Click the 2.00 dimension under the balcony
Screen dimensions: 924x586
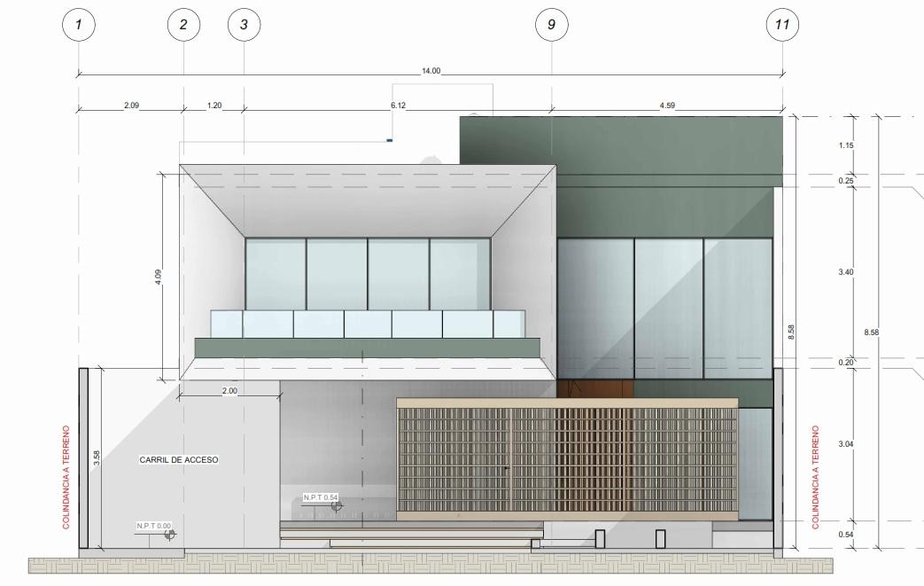229,390
